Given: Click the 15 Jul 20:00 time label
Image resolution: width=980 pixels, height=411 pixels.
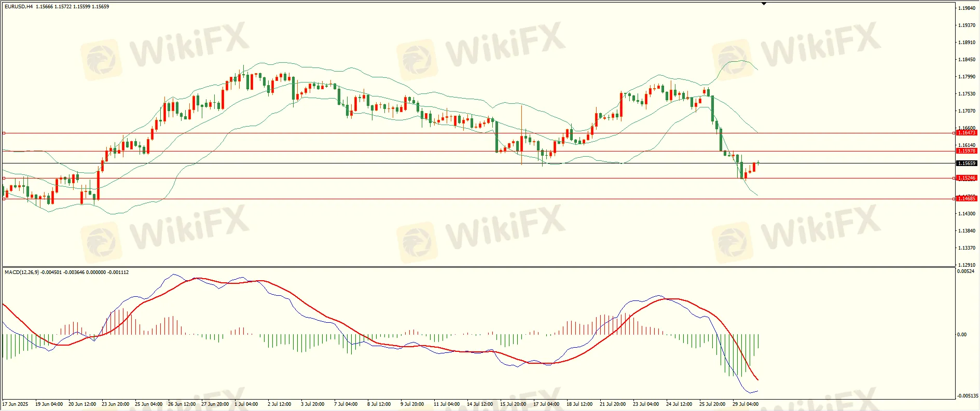Looking at the screenshot, I should coord(513,404).
